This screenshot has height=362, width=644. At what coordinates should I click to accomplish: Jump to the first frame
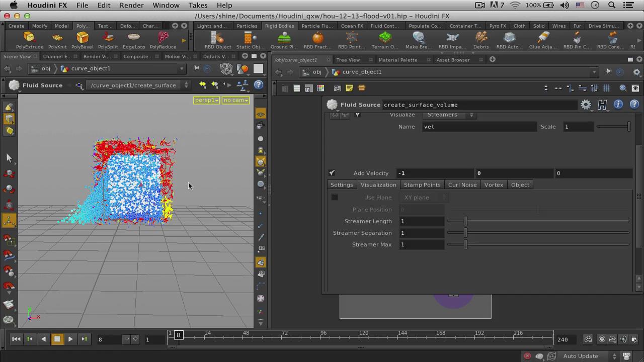click(16, 339)
